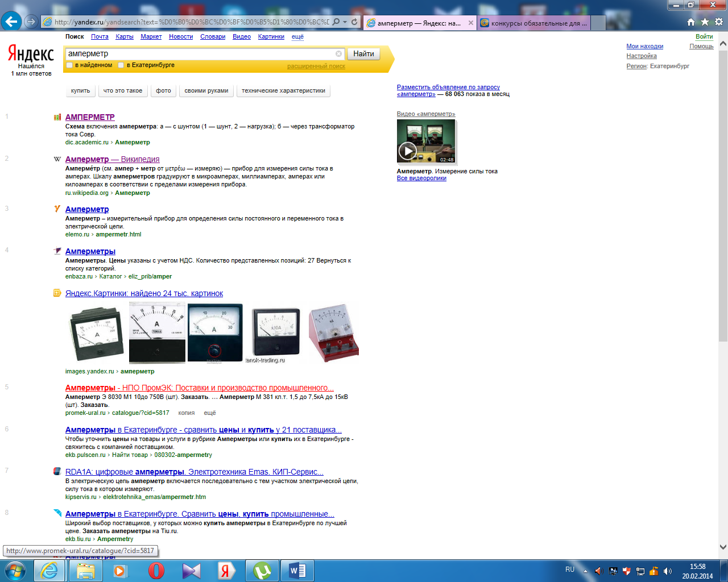Click the Найти search button
Image resolution: width=728 pixels, height=582 pixels.
click(363, 54)
